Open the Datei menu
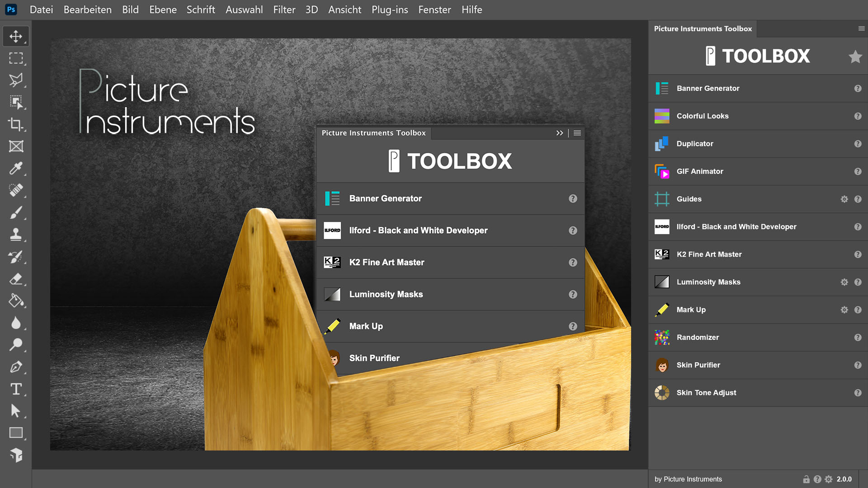The height and width of the screenshot is (488, 868). coord(41,9)
